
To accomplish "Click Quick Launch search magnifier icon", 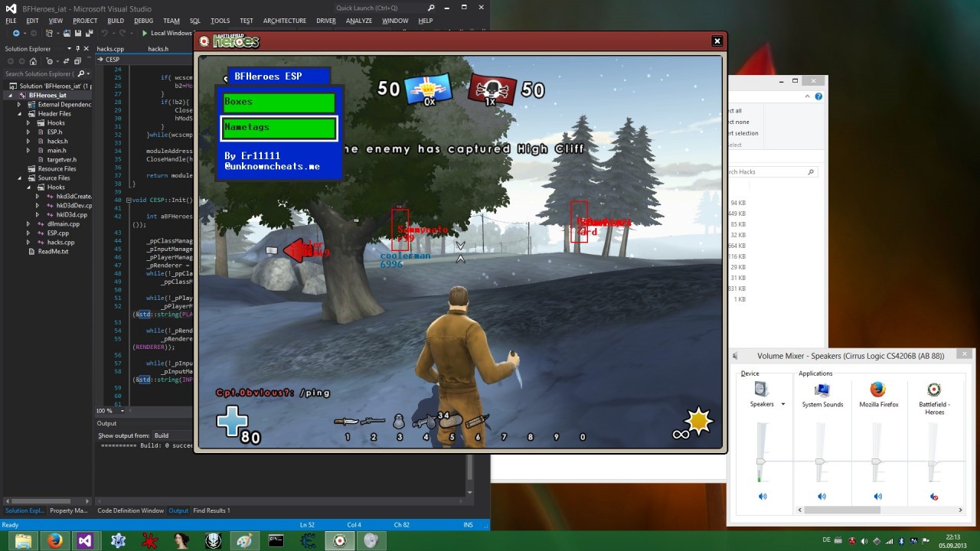I will 431,8.
